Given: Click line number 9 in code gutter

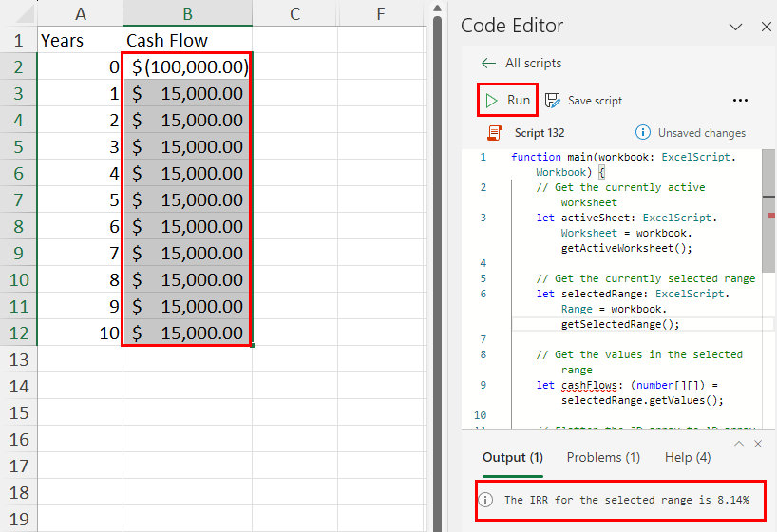Looking at the screenshot, I should [483, 386].
